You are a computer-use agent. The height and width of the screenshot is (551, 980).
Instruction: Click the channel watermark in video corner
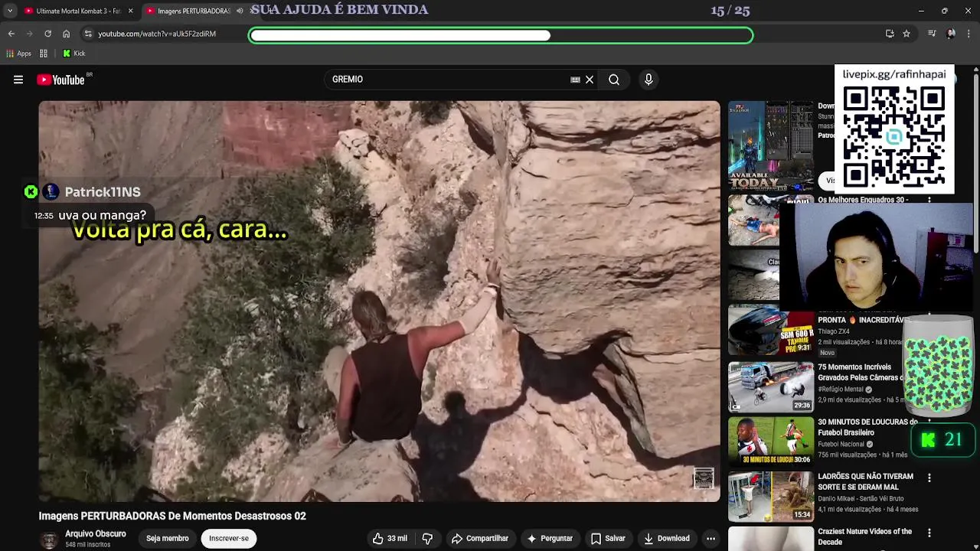(703, 478)
